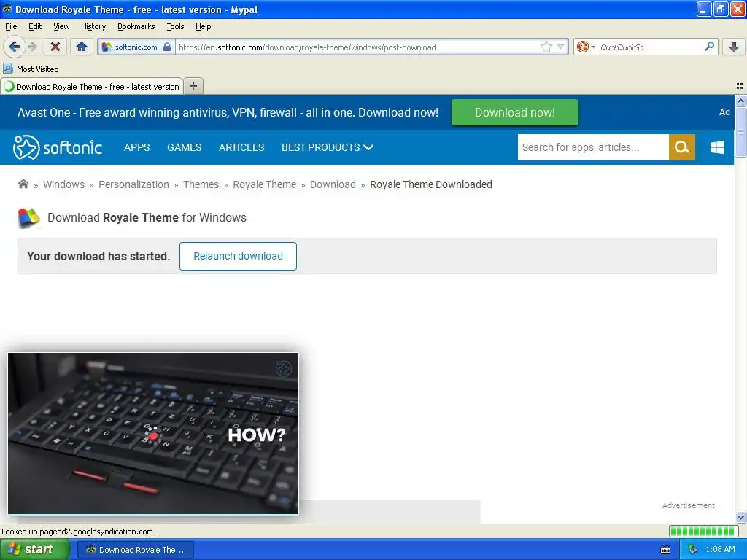Viewport: 747px width, 560px height.
Task: Click the Mypal title bar icon
Action: point(7,9)
